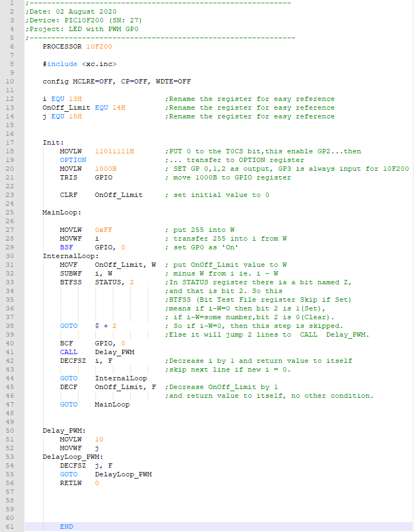Click the MainLoop: label definition
Viewport: 414px width, 532px height.
click(62, 212)
